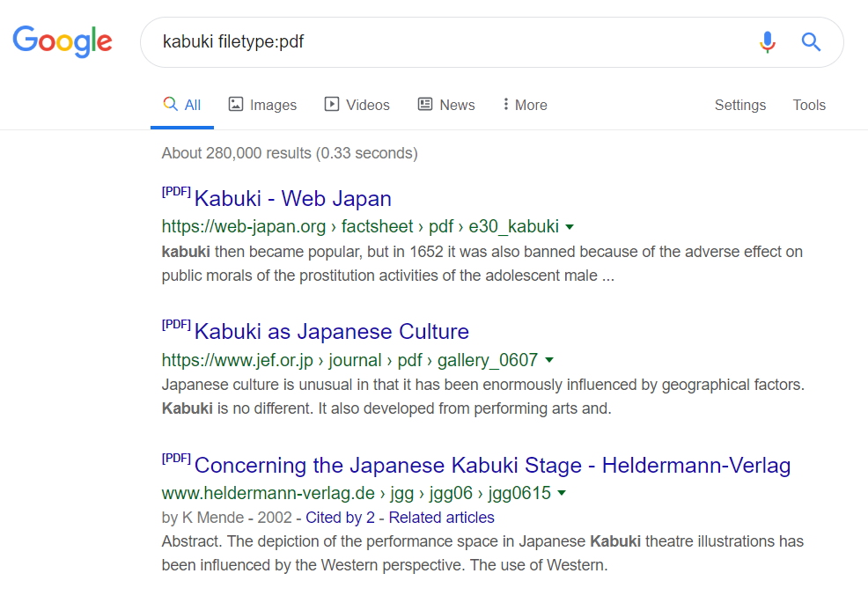This screenshot has height=603, width=868.
Task: Click the 'by K Mende - 2002' text
Action: (226, 518)
